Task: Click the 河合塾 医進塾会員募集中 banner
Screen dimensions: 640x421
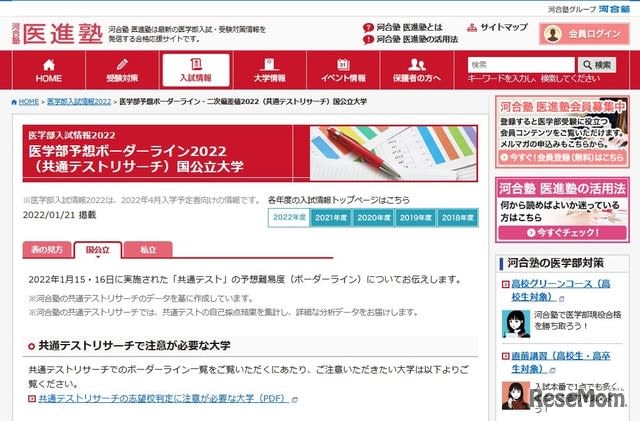Action: 562,132
